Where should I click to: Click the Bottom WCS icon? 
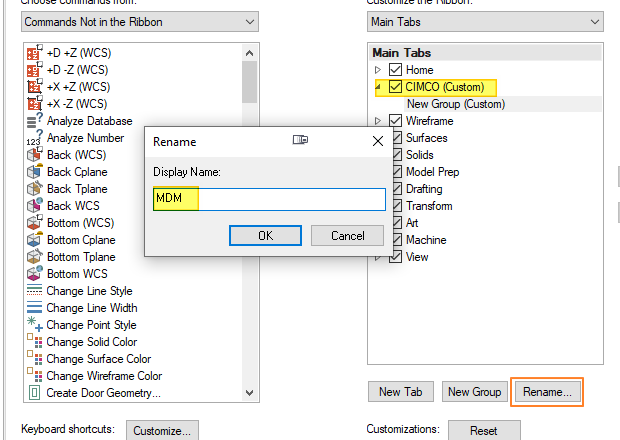[34, 274]
